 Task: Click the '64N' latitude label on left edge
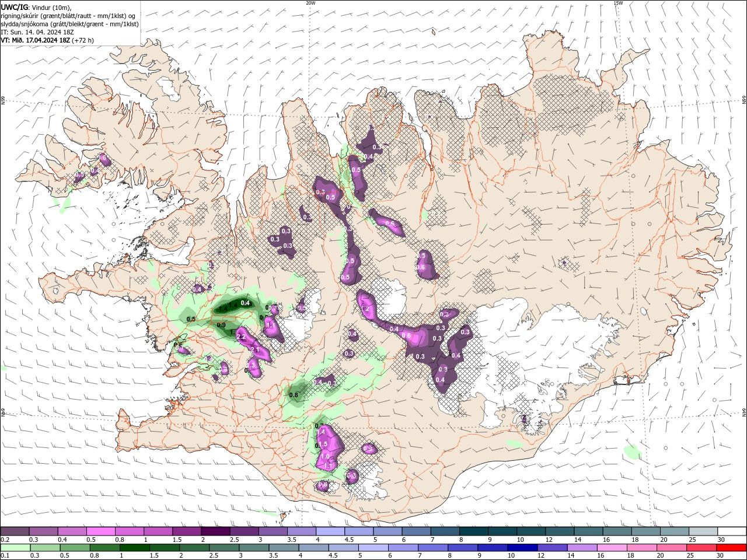3,412
